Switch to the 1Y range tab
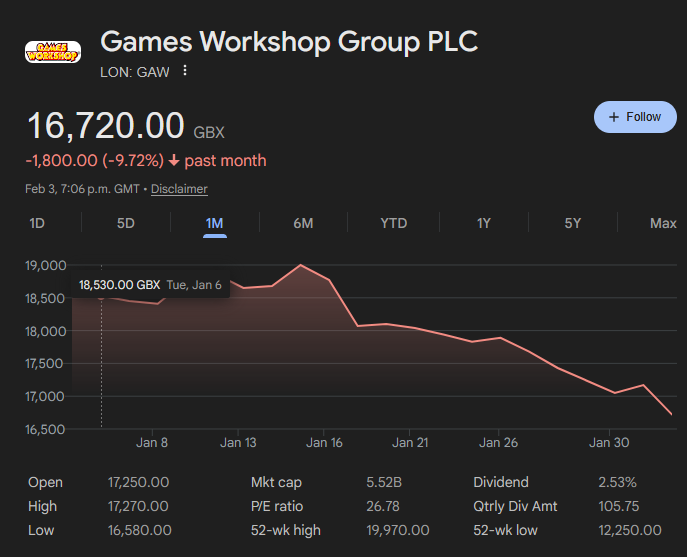Viewport: 687px width, 557px height. pyautogui.click(x=484, y=224)
